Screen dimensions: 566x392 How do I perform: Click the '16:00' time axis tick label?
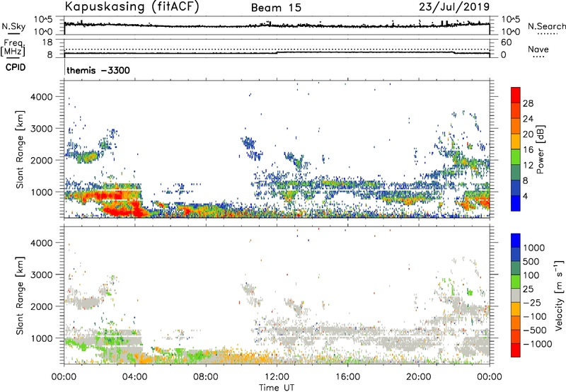point(347,377)
